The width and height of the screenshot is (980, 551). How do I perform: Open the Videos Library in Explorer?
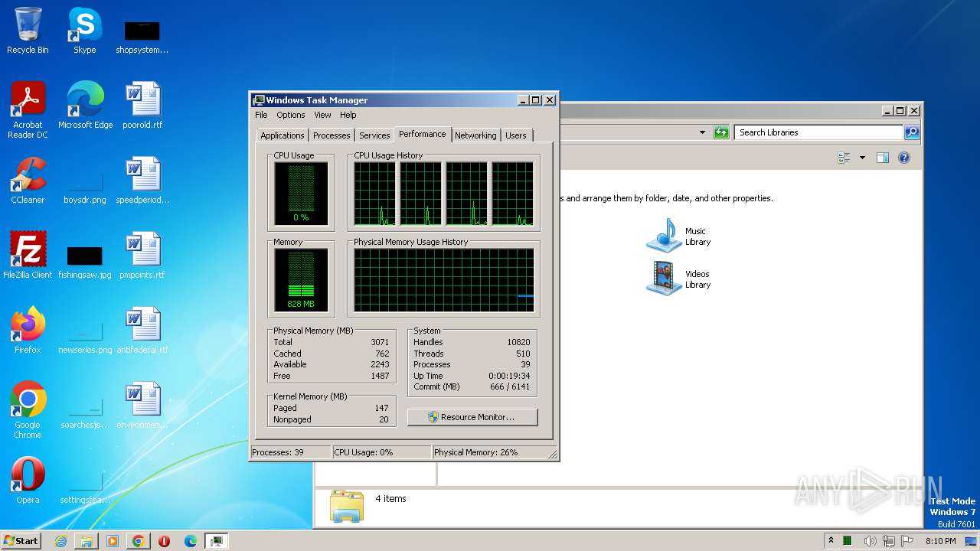(679, 279)
